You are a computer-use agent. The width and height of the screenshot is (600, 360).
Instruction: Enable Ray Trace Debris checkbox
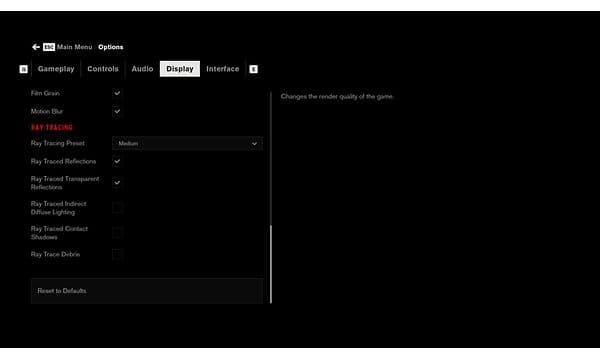pos(117,254)
